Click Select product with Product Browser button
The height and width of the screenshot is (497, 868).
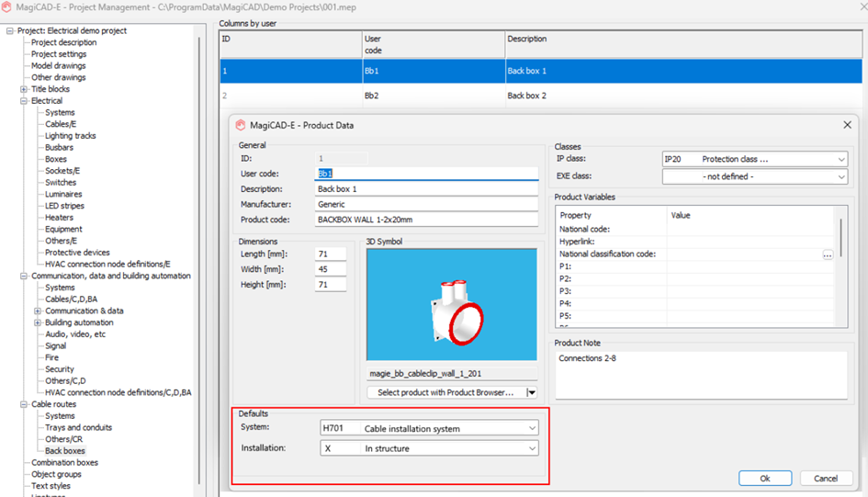[445, 392]
